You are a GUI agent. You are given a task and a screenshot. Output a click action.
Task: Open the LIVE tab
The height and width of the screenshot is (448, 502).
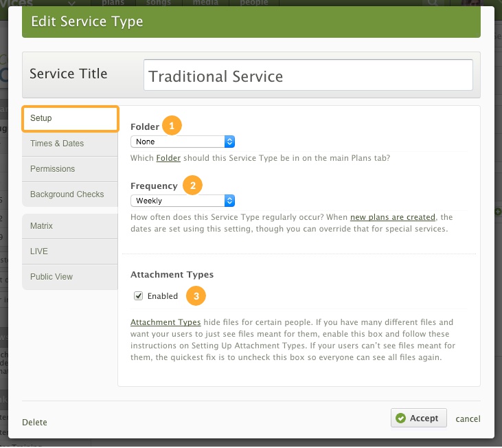tap(70, 251)
